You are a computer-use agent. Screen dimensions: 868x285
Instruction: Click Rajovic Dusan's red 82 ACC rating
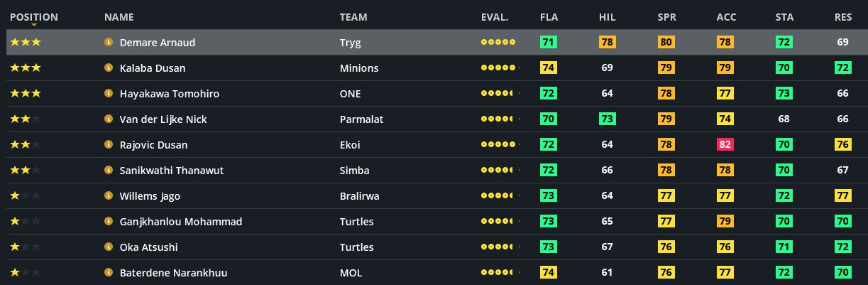(725, 145)
